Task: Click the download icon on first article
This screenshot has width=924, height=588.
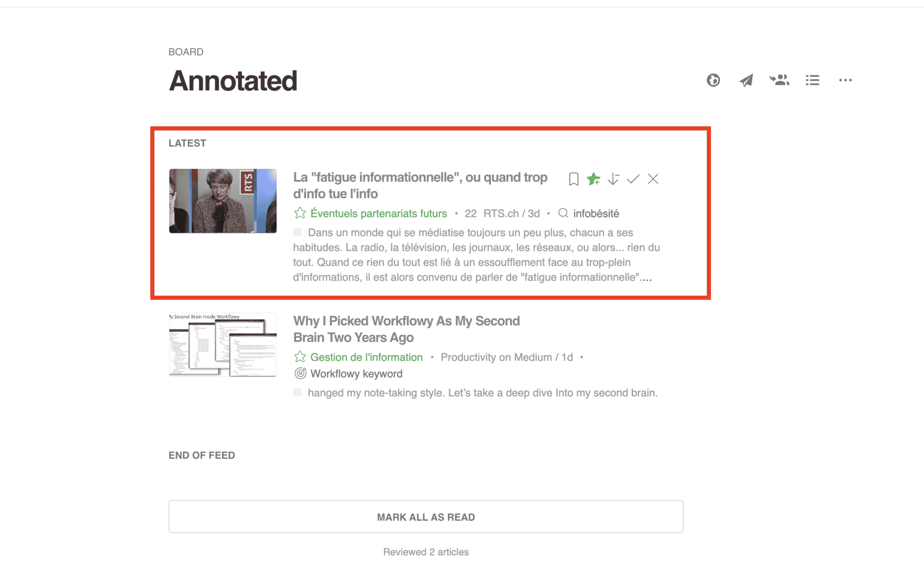Action: [613, 179]
